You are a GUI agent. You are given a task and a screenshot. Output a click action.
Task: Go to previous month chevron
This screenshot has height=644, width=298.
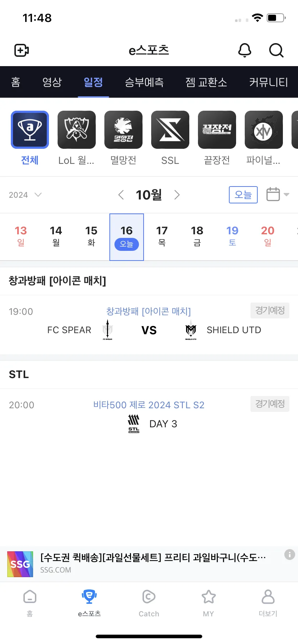pyautogui.click(x=121, y=195)
